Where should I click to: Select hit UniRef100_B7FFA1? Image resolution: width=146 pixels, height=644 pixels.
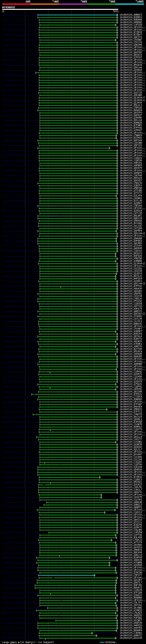coord(131,128)
